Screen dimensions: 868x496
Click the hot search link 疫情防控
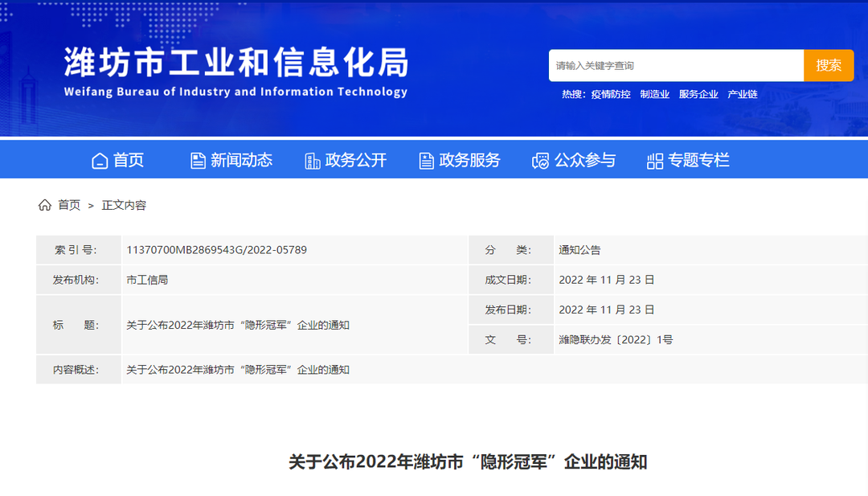611,94
